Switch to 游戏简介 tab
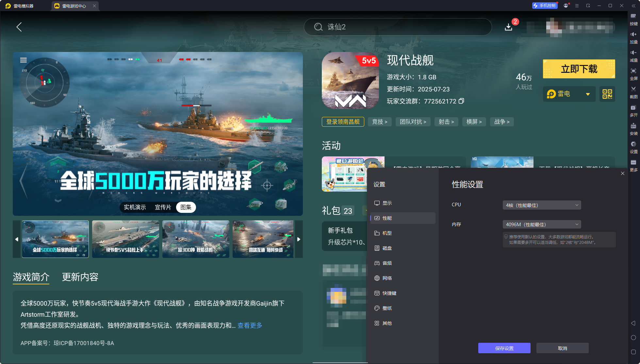Image resolution: width=640 pixels, height=364 pixels. point(31,277)
